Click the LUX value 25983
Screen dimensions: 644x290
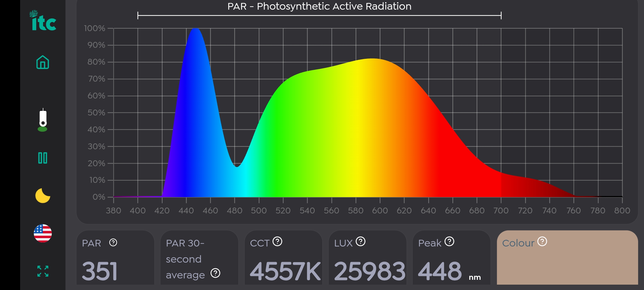[369, 271]
